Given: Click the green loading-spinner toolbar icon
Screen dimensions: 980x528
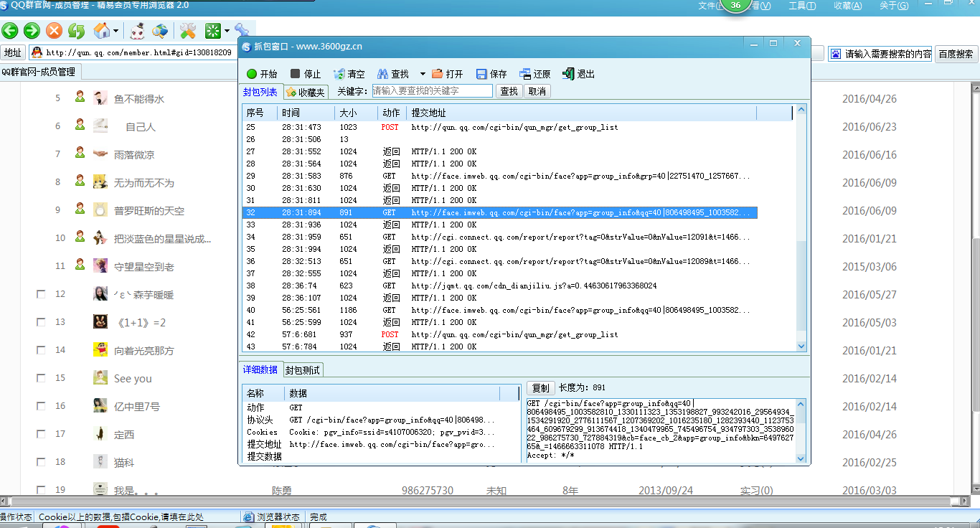Looking at the screenshot, I should [x=213, y=31].
